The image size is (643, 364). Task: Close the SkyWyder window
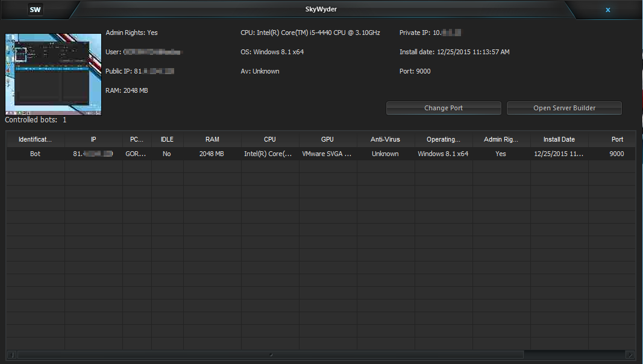tap(607, 10)
